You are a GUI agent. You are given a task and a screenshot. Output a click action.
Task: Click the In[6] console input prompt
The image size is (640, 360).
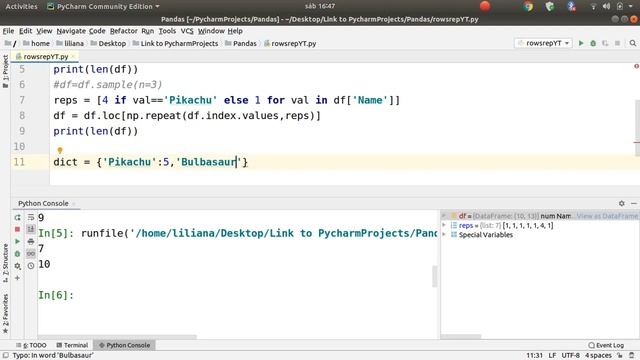[x=56, y=295]
